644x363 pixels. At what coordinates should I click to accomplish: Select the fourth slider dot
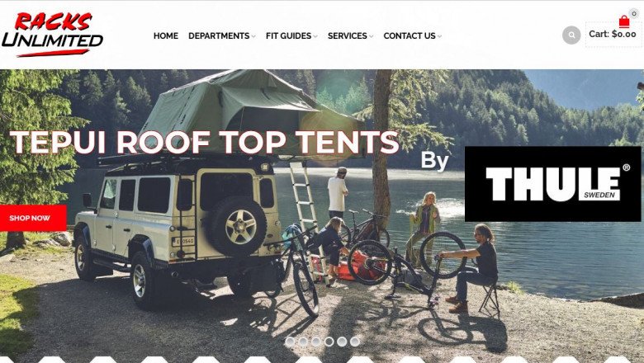[329, 342]
